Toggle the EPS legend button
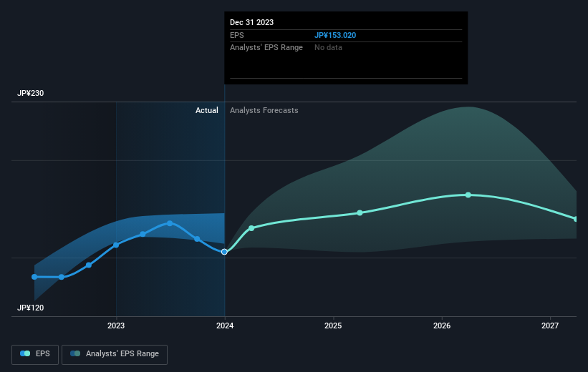 click(35, 354)
